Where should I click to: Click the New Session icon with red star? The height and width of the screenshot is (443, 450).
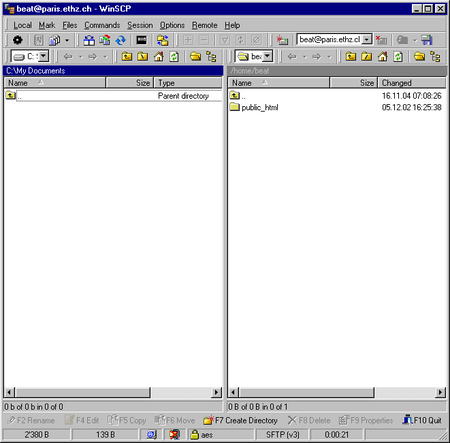282,40
